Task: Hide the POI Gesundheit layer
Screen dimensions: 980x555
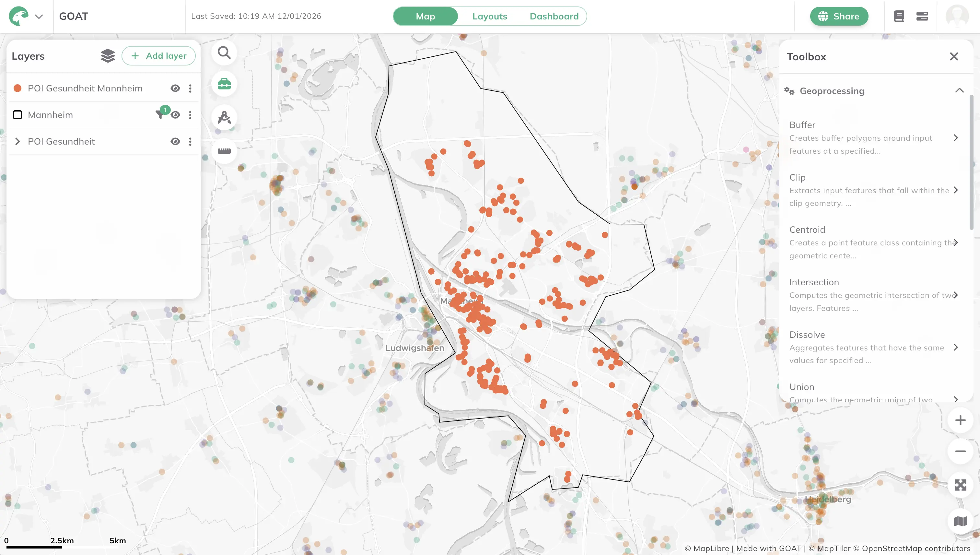Action: 175,141
